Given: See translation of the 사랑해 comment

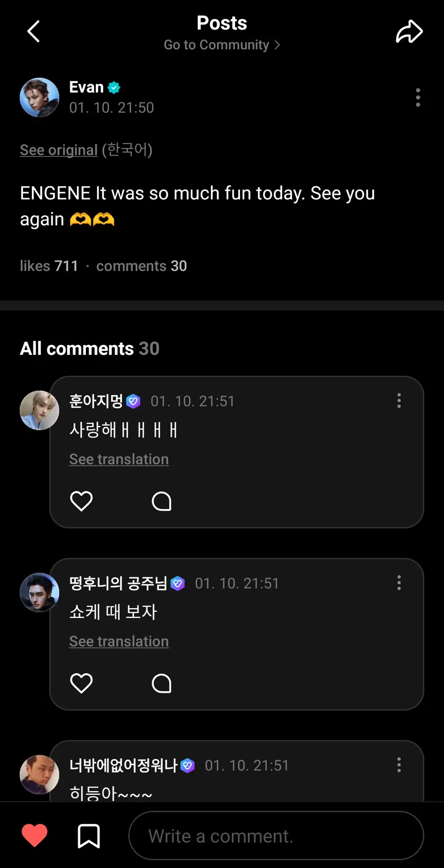Looking at the screenshot, I should pyautogui.click(x=119, y=459).
